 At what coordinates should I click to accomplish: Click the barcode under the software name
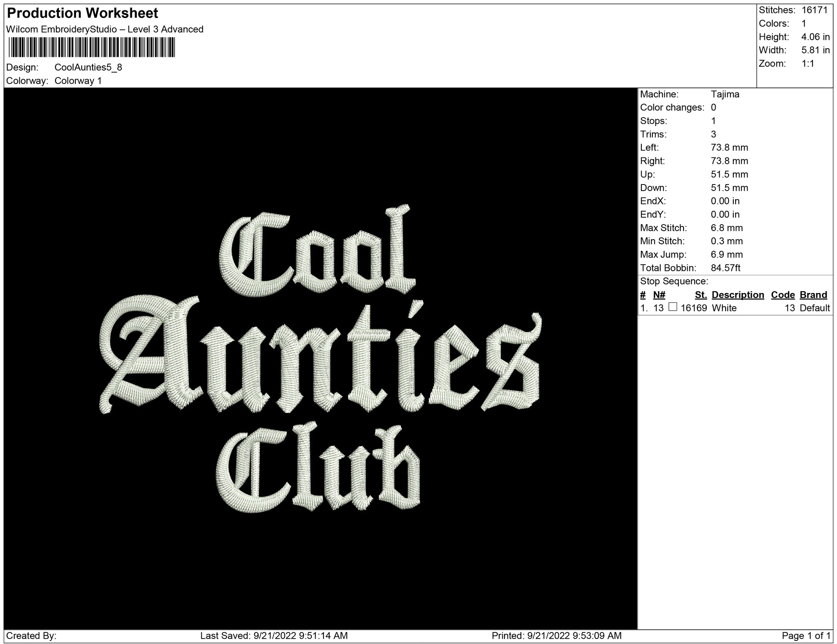coord(92,47)
